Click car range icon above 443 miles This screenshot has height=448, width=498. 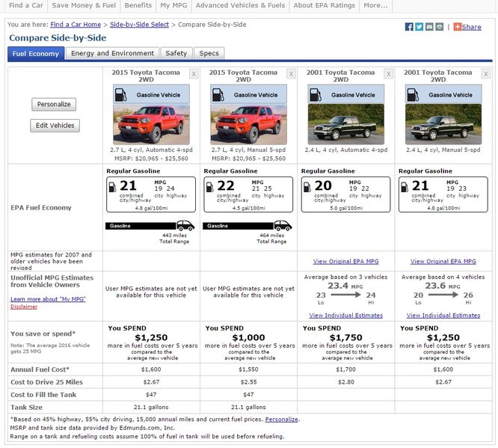point(185,226)
